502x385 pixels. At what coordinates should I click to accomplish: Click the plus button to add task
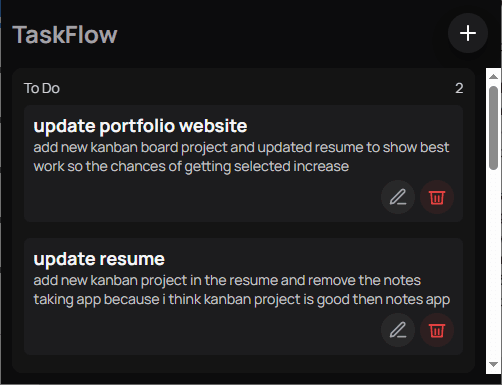point(468,33)
